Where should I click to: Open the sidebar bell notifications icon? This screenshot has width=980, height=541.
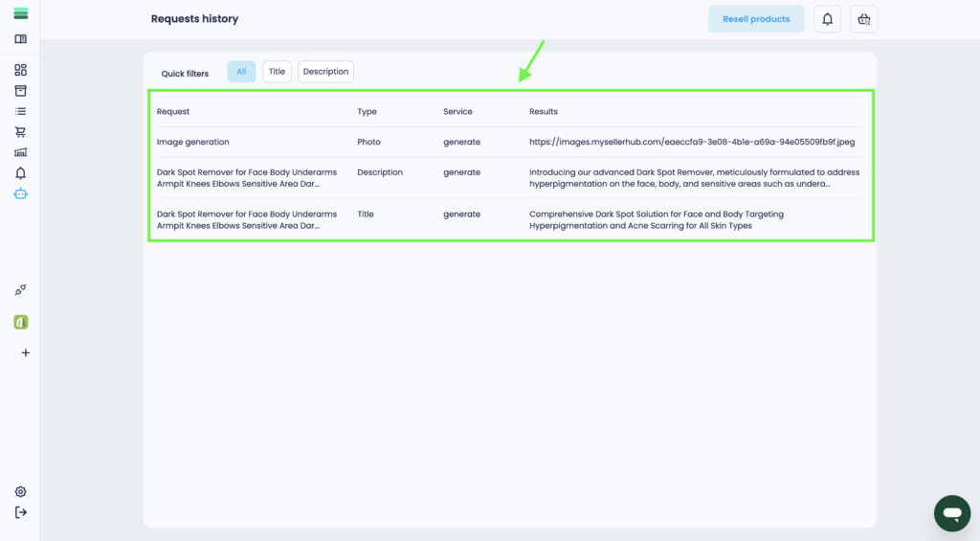tap(20, 173)
